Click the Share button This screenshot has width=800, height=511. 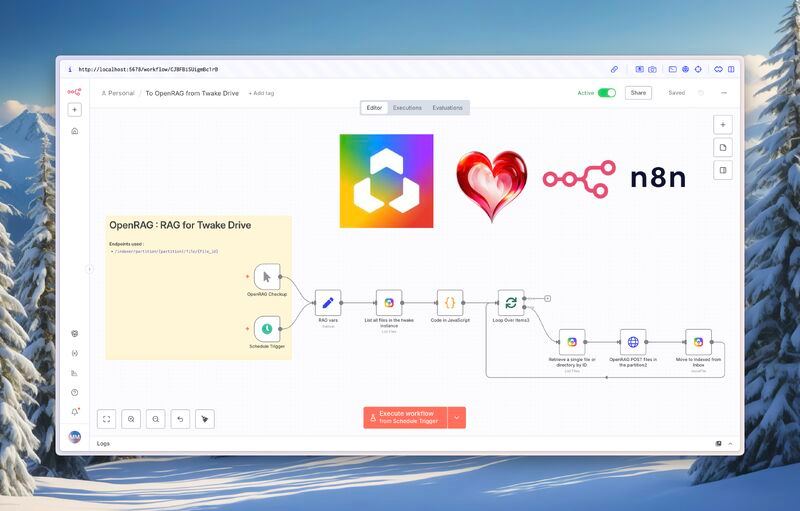point(638,93)
